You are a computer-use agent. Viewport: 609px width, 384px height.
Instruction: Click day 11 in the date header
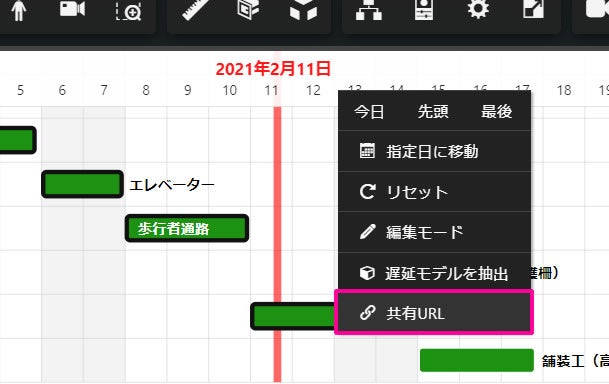point(271,90)
